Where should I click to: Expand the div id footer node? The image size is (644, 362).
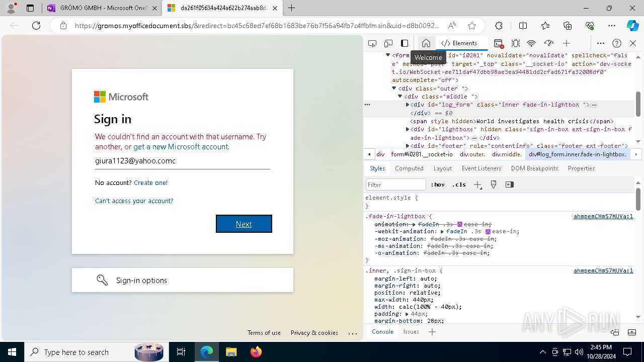(408, 146)
